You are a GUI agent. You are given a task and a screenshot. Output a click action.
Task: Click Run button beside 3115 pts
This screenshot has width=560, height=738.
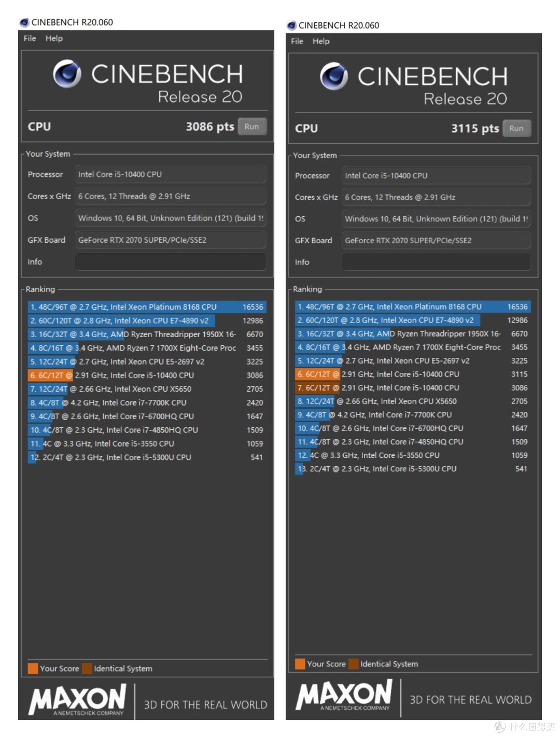[x=516, y=128]
